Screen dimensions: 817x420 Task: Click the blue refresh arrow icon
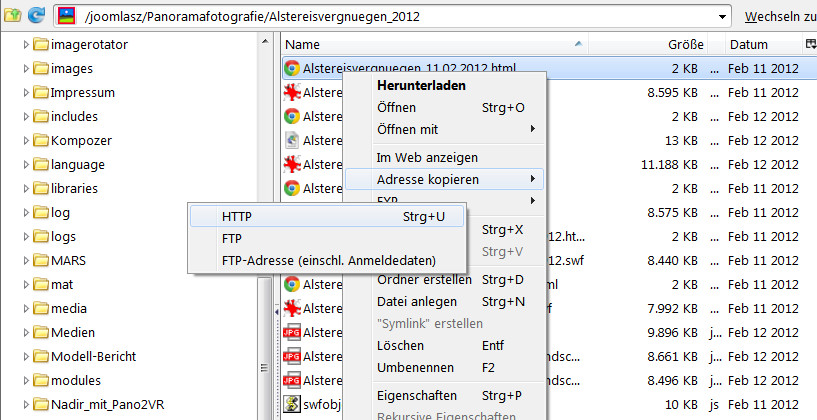click(37, 15)
